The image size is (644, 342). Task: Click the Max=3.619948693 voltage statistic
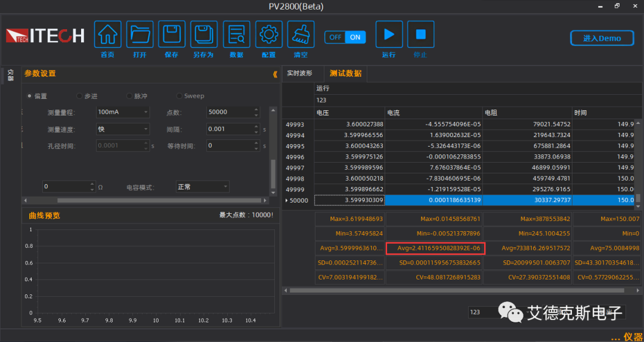(350, 219)
